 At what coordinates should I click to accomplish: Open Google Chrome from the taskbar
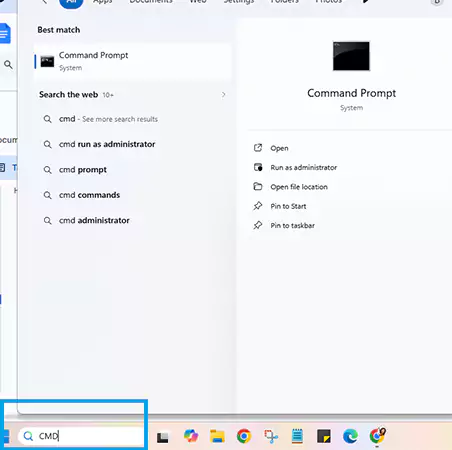[x=244, y=436]
